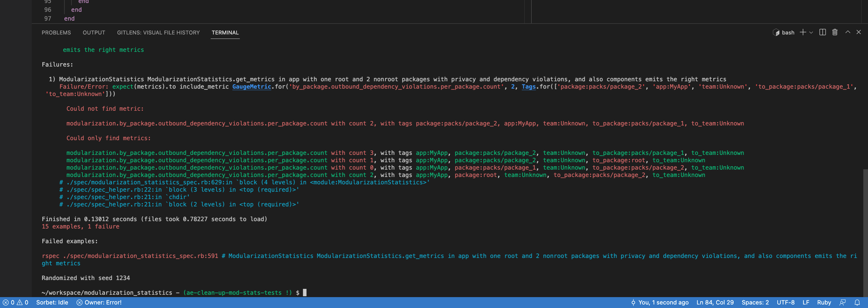The width and height of the screenshot is (868, 308).
Task: Click Sorbet: Idle status item
Action: [x=52, y=303]
